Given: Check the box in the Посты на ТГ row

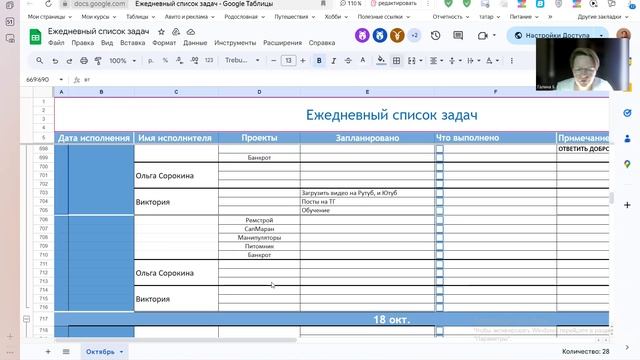Looking at the screenshot, I should 440,202.
